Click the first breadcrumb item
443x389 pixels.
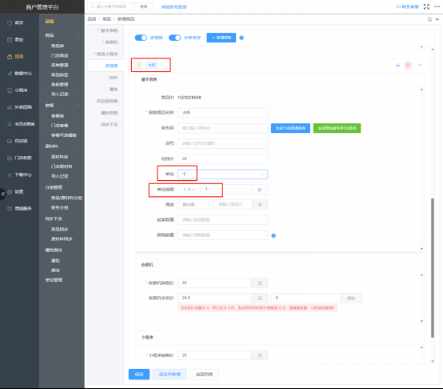click(92, 19)
